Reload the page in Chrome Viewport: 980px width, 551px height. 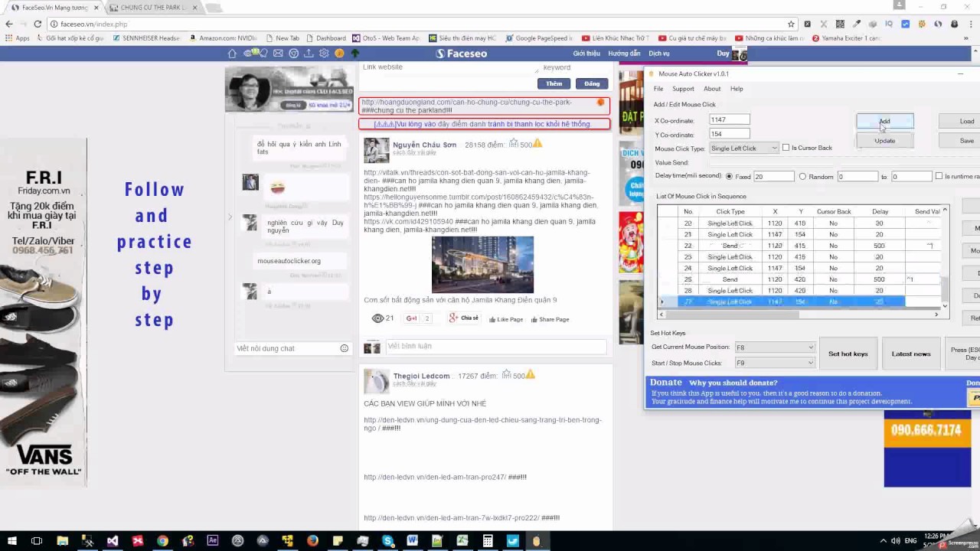[38, 24]
